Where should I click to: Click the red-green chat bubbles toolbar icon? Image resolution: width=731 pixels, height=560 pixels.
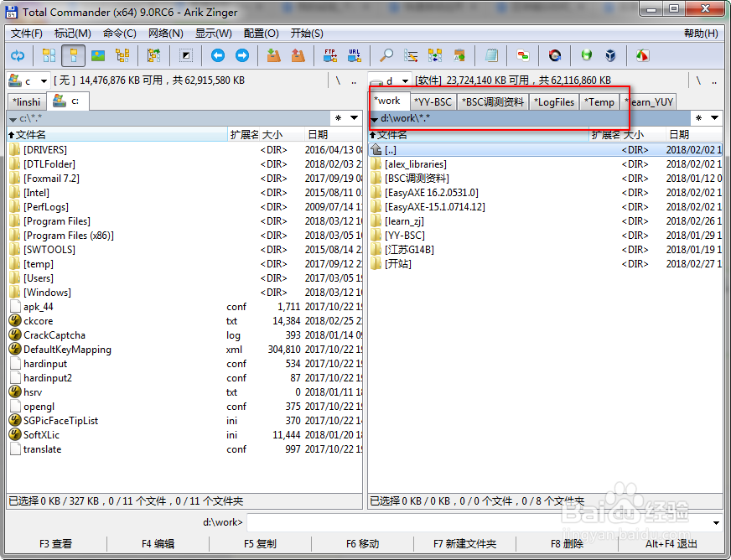click(523, 56)
